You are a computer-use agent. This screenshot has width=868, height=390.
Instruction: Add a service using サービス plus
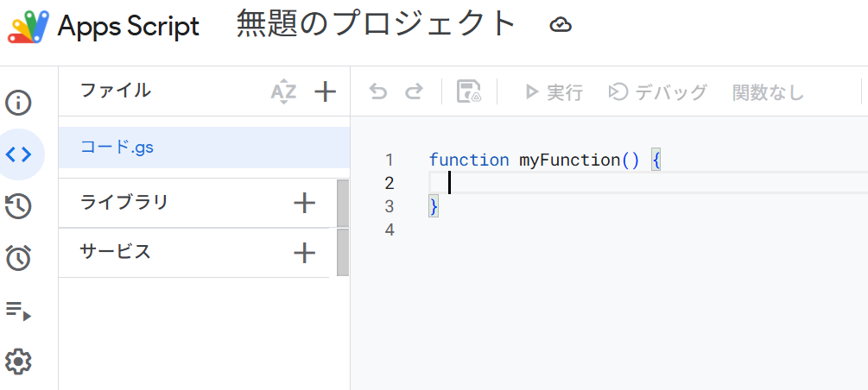coord(304,253)
